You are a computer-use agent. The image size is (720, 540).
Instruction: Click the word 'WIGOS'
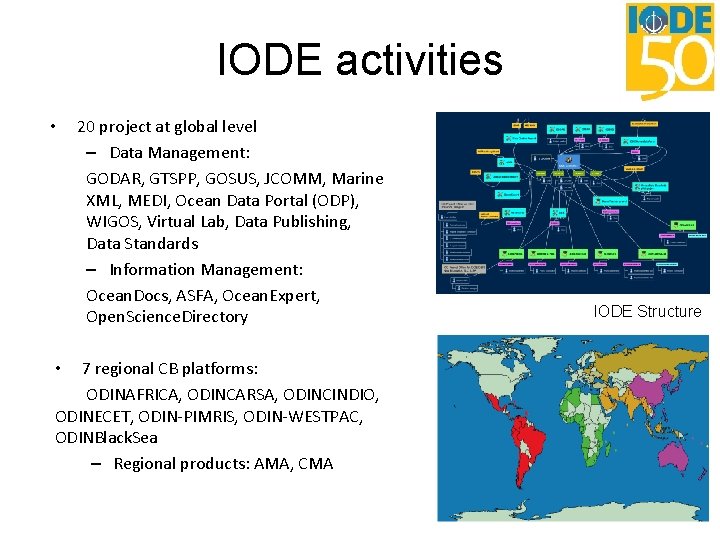(x=112, y=222)
